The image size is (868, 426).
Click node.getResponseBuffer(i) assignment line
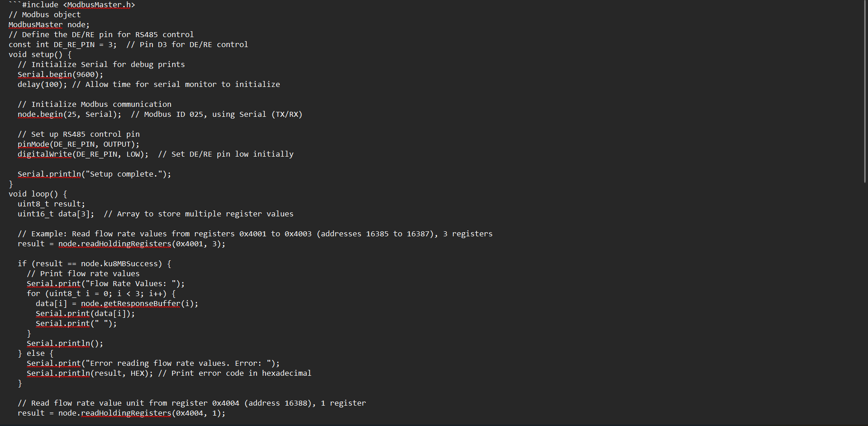pos(117,304)
